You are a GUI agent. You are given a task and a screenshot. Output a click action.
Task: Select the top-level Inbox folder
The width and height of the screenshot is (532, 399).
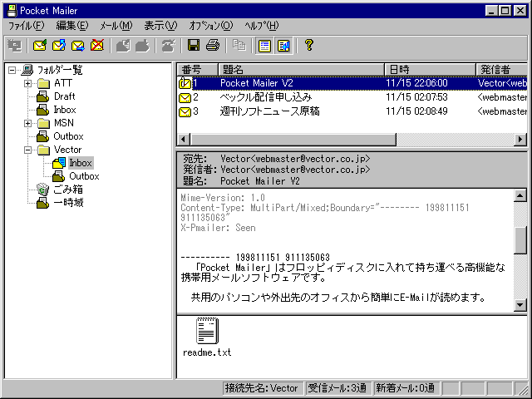[65, 110]
